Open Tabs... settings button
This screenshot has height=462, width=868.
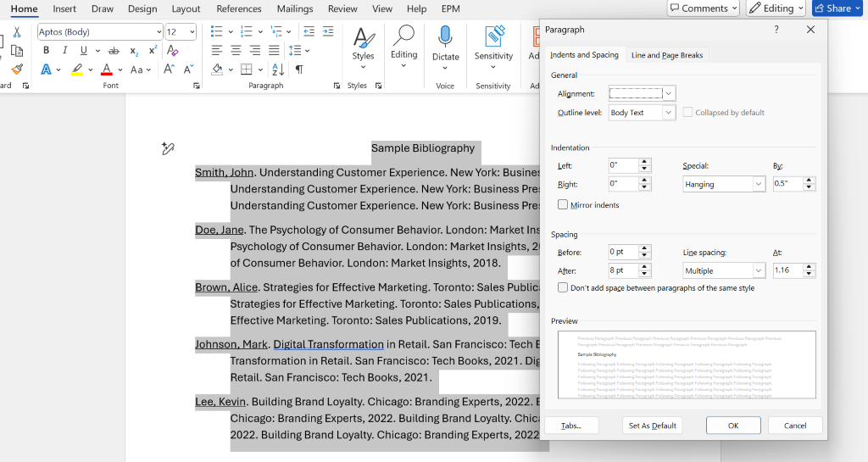point(571,426)
